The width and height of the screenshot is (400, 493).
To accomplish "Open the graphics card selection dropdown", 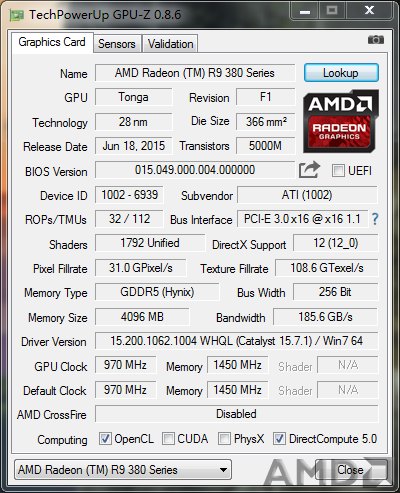I will coord(123,470).
